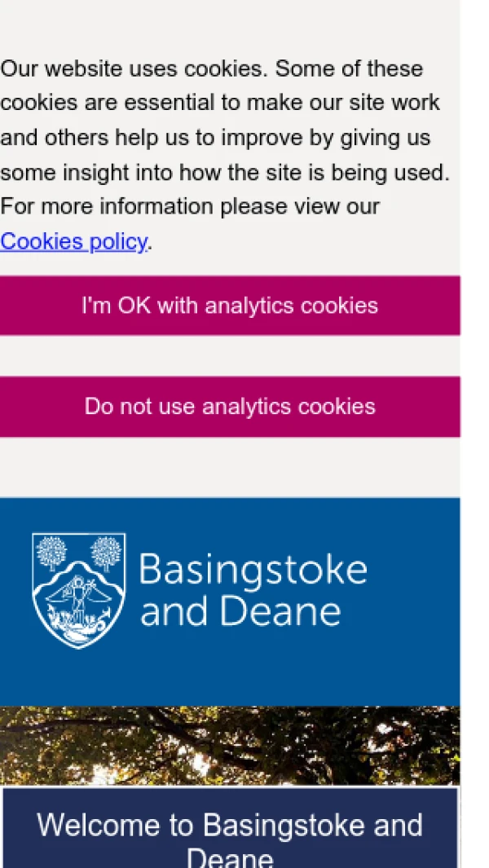Choose "Do not use analytics cookies"
Screen dimensions: 489x868
coord(230,407)
